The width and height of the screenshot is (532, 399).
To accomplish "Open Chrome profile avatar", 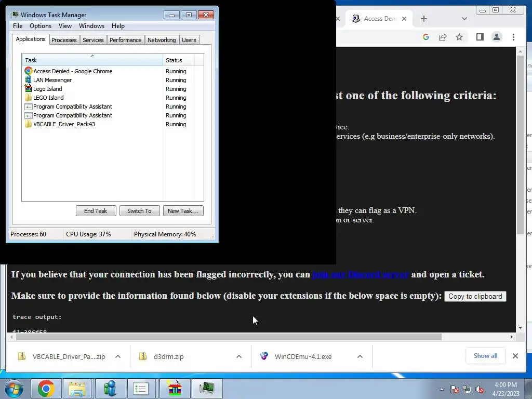I will [496, 37].
